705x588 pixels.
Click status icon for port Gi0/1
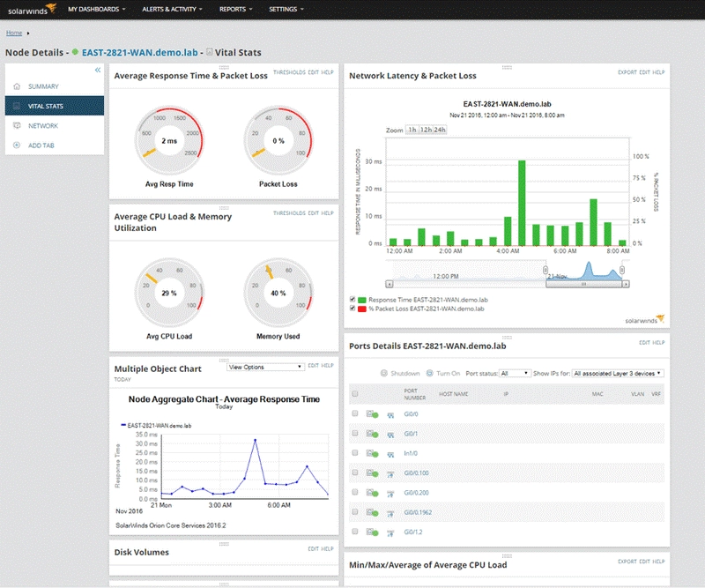tap(372, 434)
